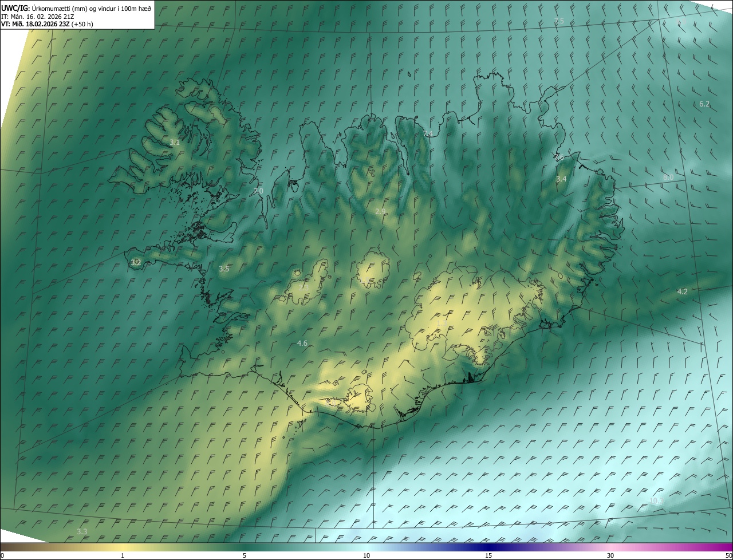Click the 4.2 value label on the map

(682, 291)
